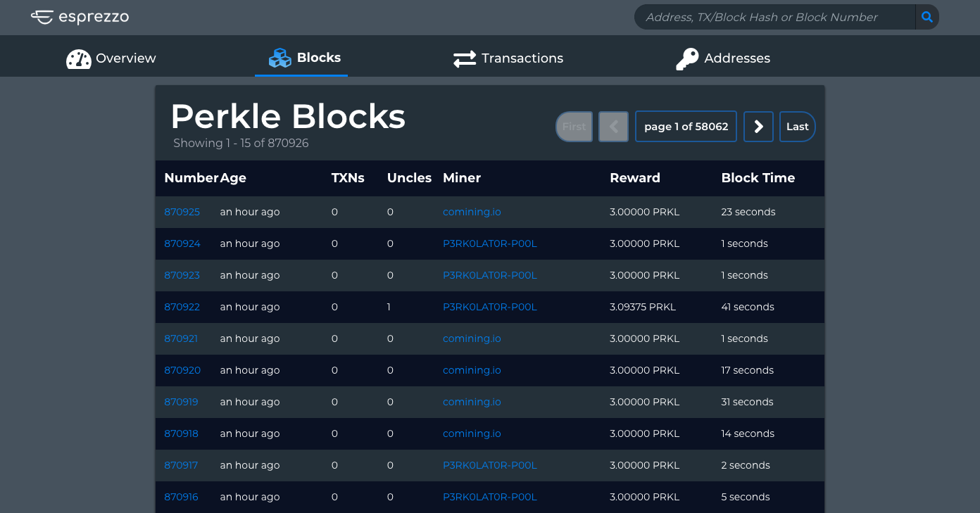The height and width of the screenshot is (513, 980).
Task: Open comining.io miner of block 870921
Action: tap(472, 338)
